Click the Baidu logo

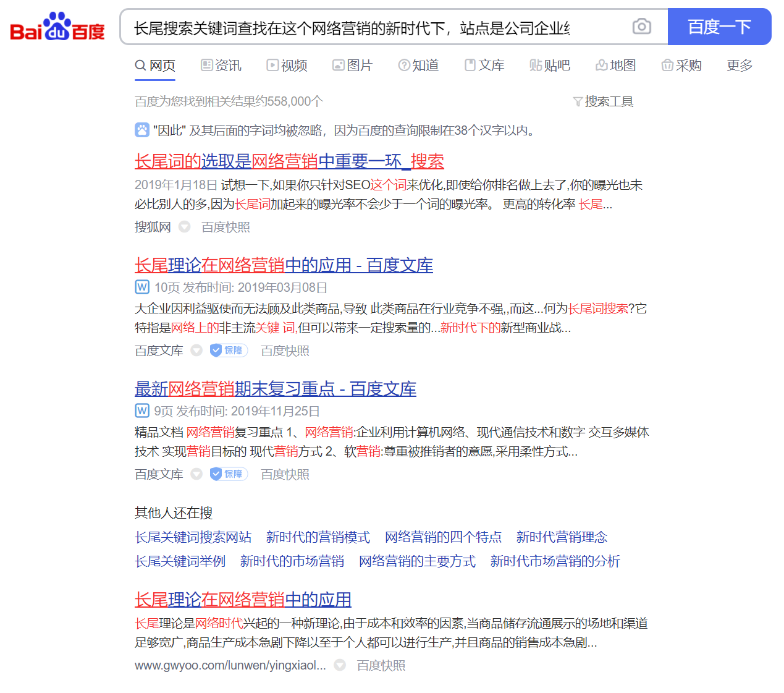(57, 27)
